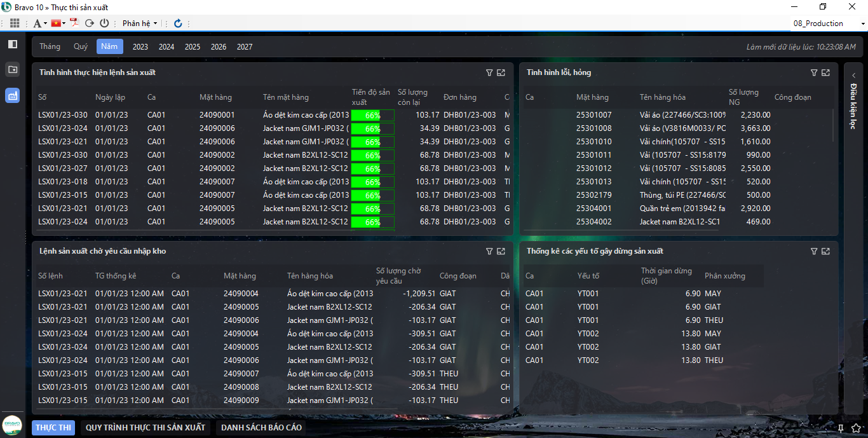Pin the bottom bar with pin icon

[x=841, y=428]
